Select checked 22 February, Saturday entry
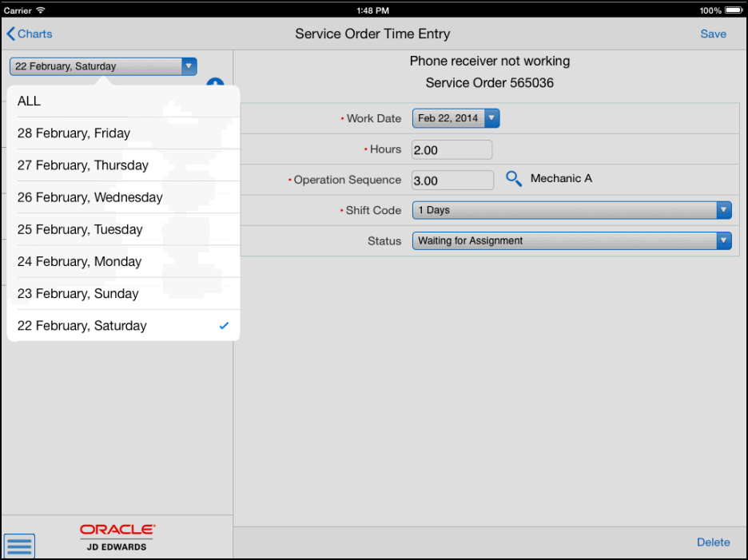Viewport: 748px width, 560px height. tap(124, 326)
